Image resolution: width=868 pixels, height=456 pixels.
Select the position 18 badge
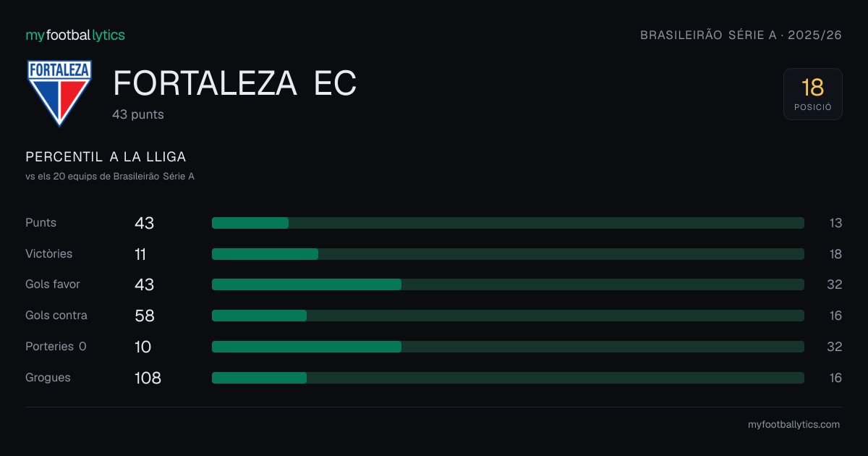pyautogui.click(x=812, y=94)
